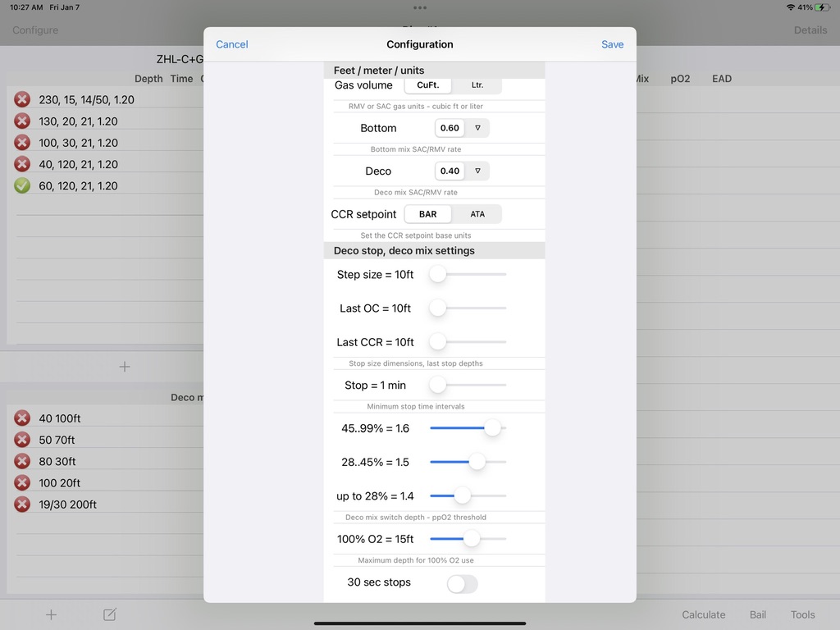
Task: Click the pO2 column header
Action: pyautogui.click(x=680, y=79)
